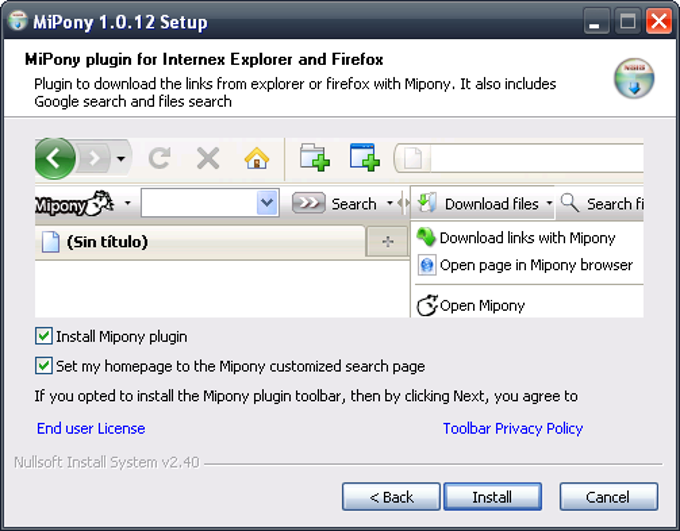
Task: Click the Search double-arrow button
Action: coord(308,203)
